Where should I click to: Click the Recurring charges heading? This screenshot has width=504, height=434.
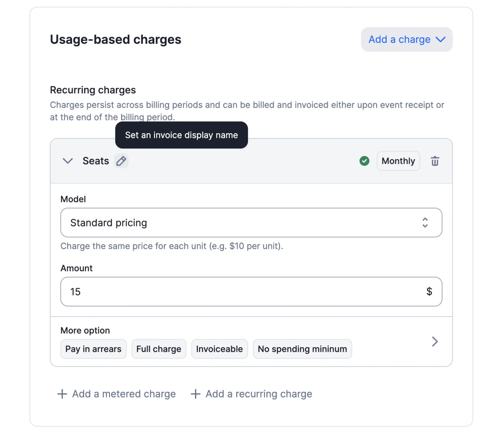click(93, 90)
